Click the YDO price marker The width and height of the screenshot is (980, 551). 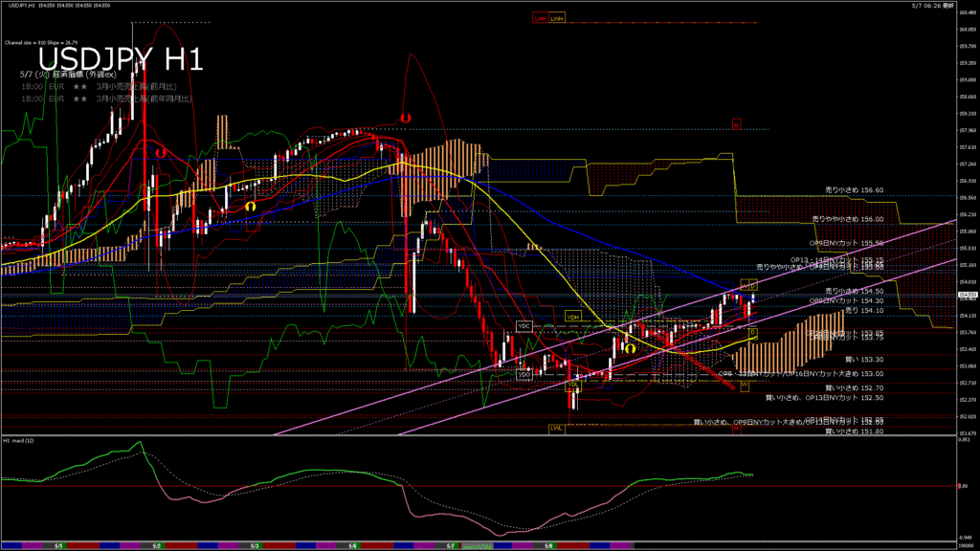(x=523, y=374)
